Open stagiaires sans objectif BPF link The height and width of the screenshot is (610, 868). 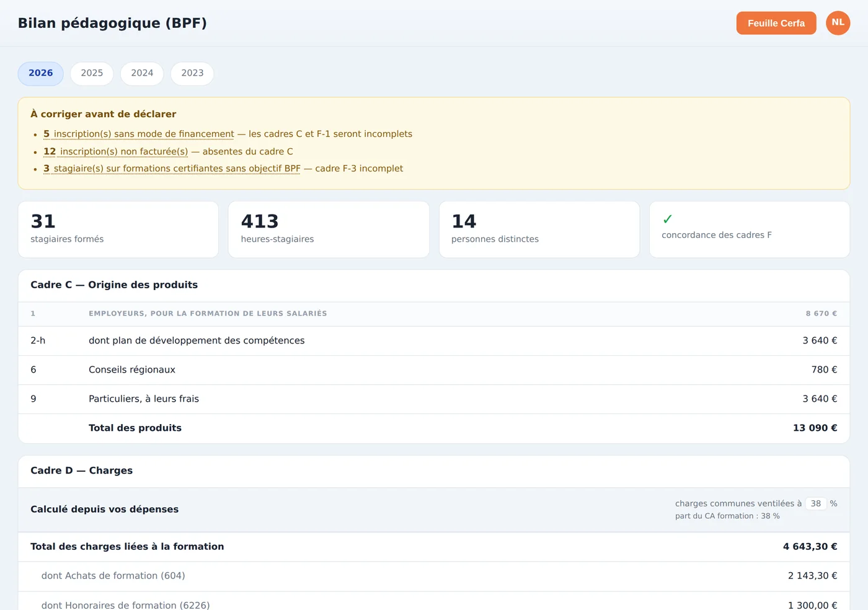pos(172,169)
